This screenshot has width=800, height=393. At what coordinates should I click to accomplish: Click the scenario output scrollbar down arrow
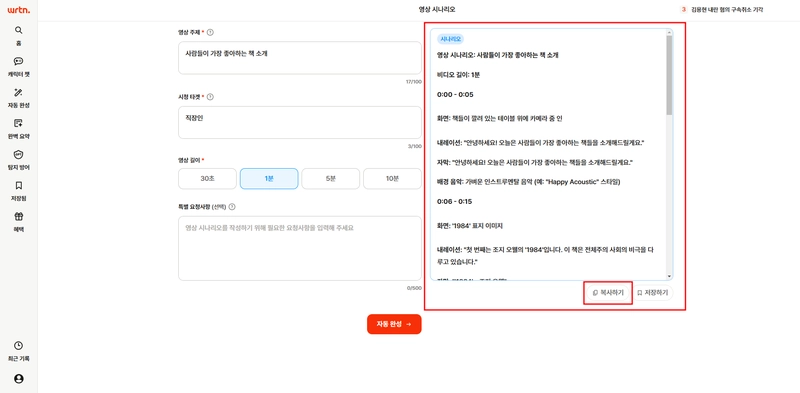pyautogui.click(x=669, y=276)
